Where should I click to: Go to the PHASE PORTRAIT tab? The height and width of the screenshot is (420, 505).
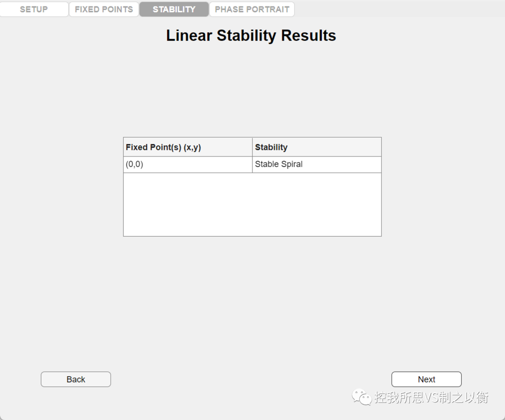pyautogui.click(x=252, y=9)
